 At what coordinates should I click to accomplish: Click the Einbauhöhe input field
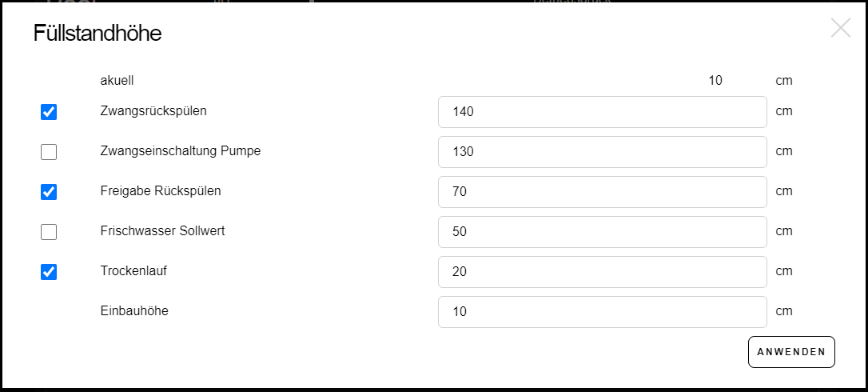(x=602, y=312)
